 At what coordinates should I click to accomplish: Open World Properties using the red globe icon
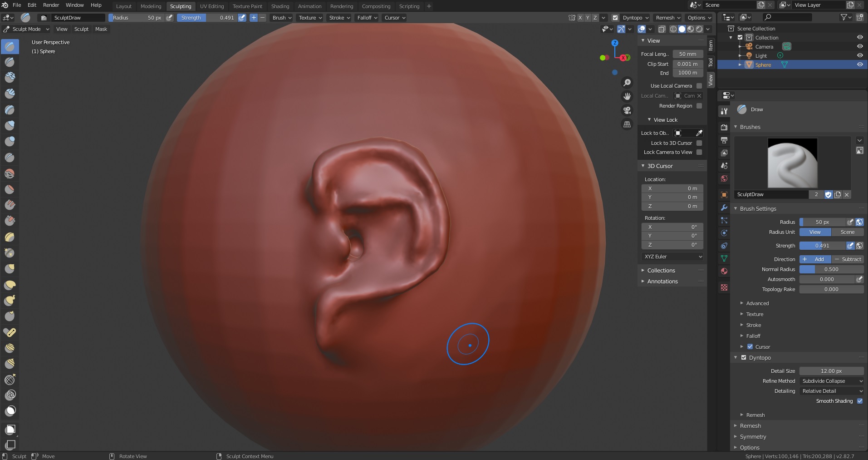pos(724,179)
